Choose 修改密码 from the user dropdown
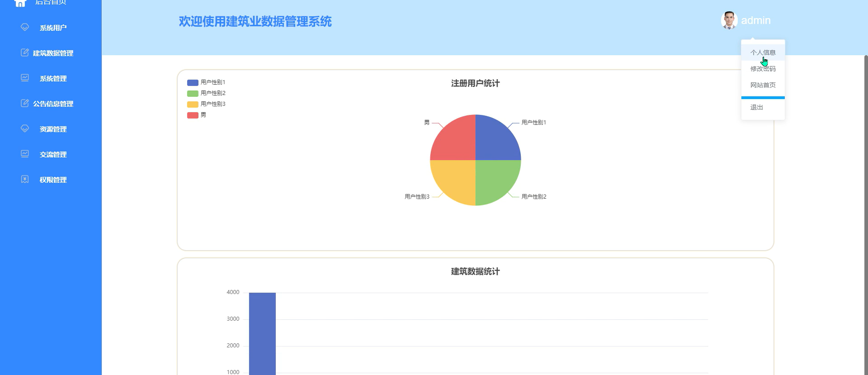The image size is (868, 375). tap(763, 69)
